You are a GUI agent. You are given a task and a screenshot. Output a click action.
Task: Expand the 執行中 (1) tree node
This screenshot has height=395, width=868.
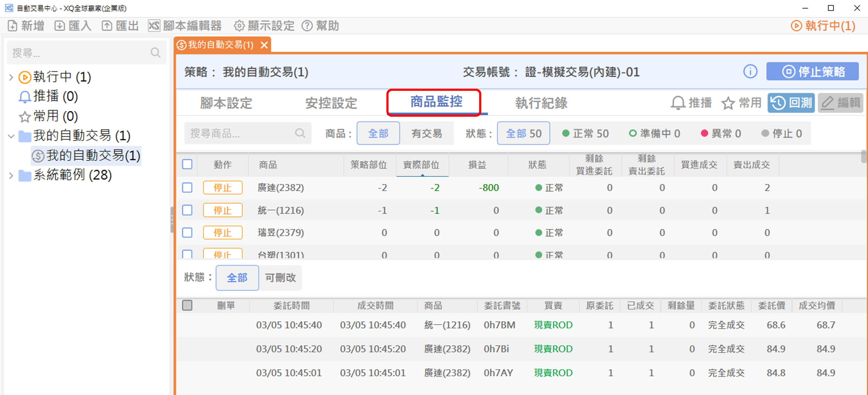click(11, 77)
